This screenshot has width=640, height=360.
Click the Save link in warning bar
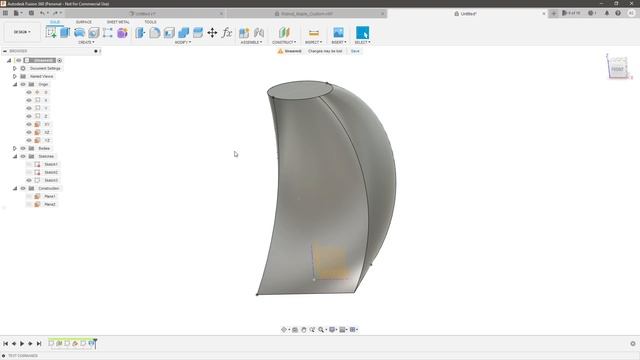[355, 51]
